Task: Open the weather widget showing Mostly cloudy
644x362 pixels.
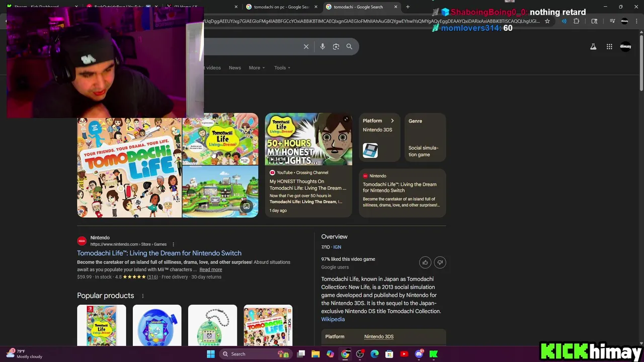Action: click(x=24, y=354)
